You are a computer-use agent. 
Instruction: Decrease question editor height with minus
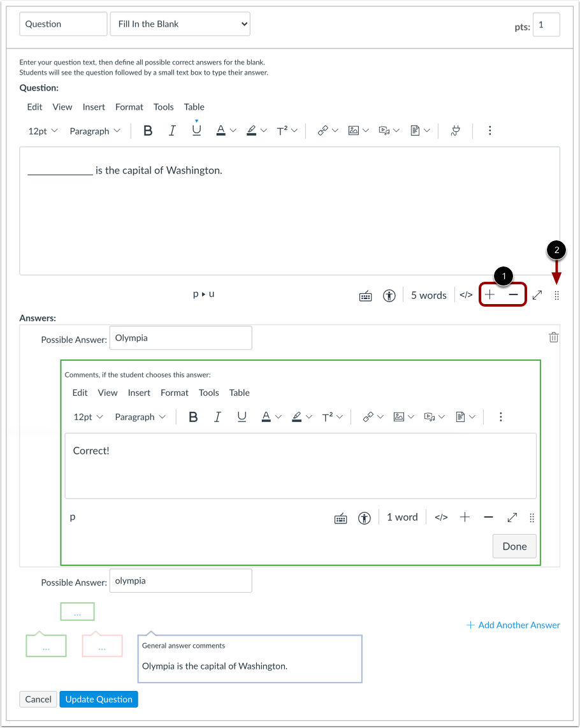coord(513,295)
